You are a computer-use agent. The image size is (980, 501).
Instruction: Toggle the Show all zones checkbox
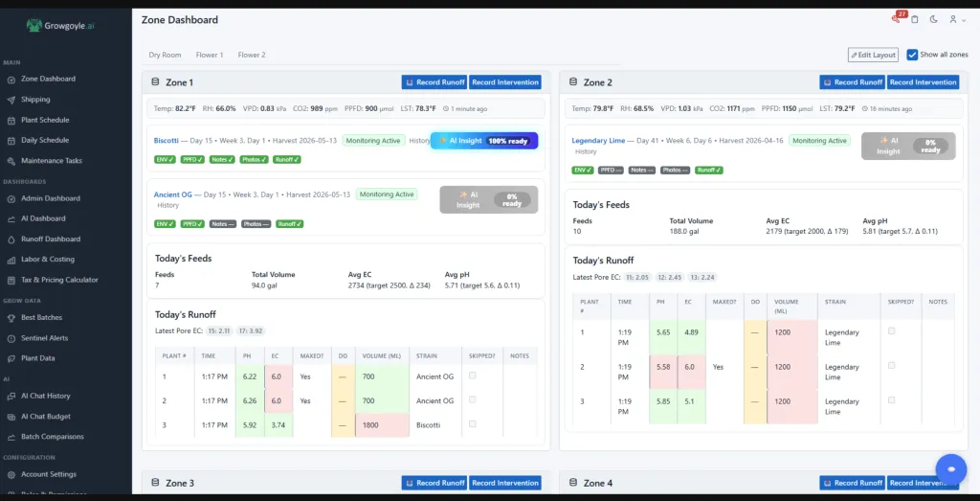tap(912, 55)
